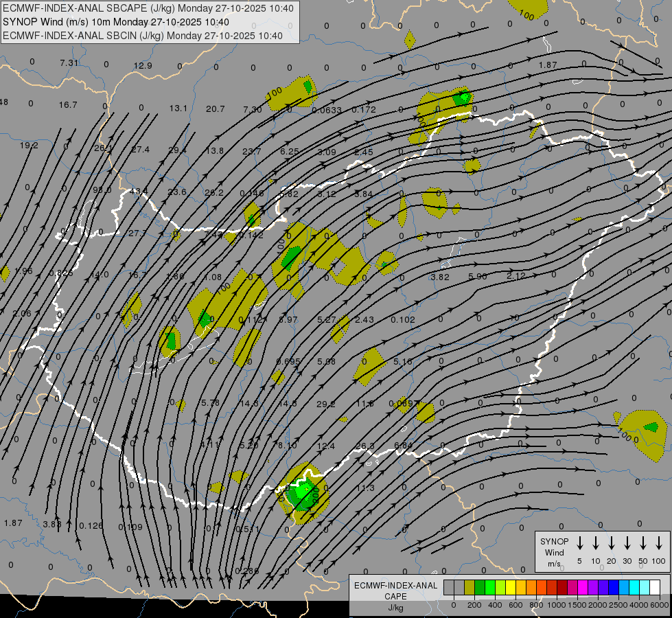672x618 pixels.
Task: Click the SYNOP Wind 10m title line
Action: click(x=116, y=22)
